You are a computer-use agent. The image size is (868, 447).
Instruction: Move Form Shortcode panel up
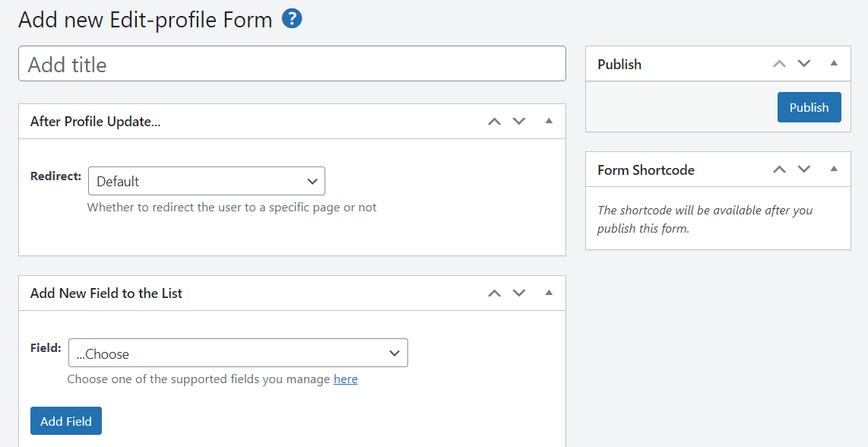coord(779,170)
